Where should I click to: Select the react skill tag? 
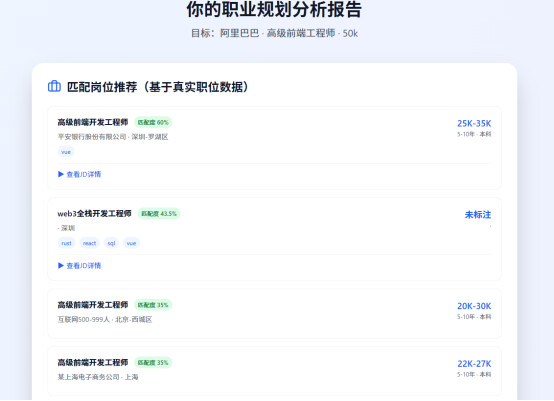[89, 243]
